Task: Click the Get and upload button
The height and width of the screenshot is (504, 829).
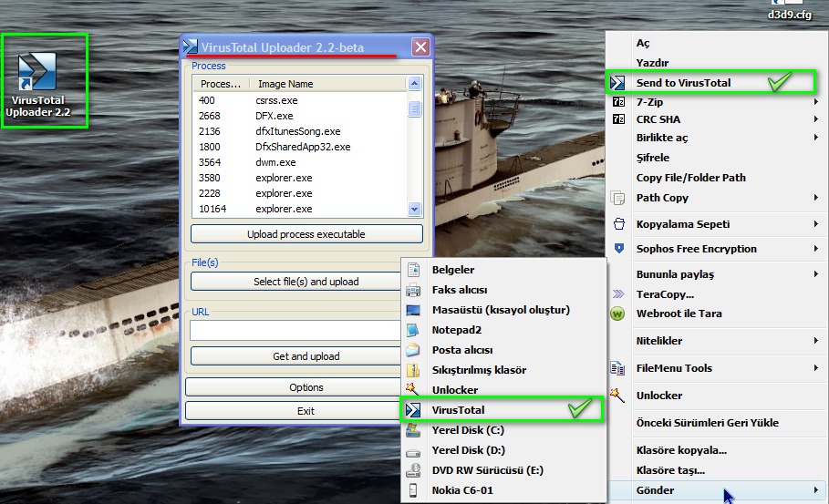Action: (x=306, y=356)
